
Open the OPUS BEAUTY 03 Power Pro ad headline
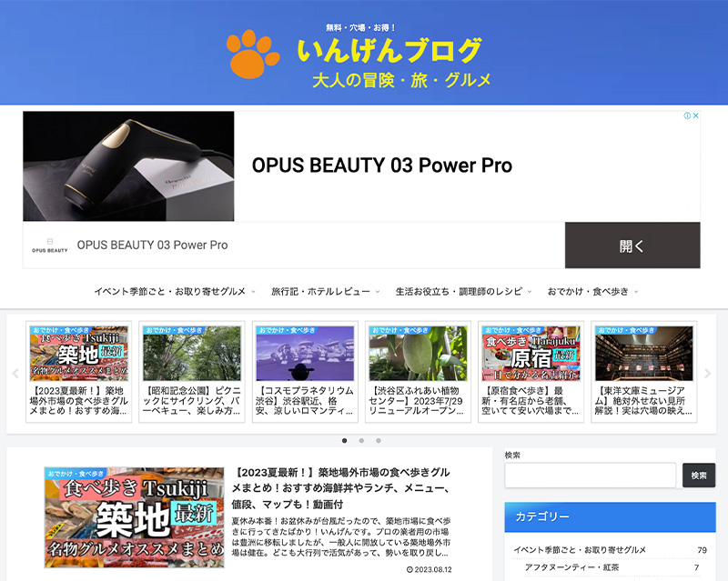click(x=381, y=165)
